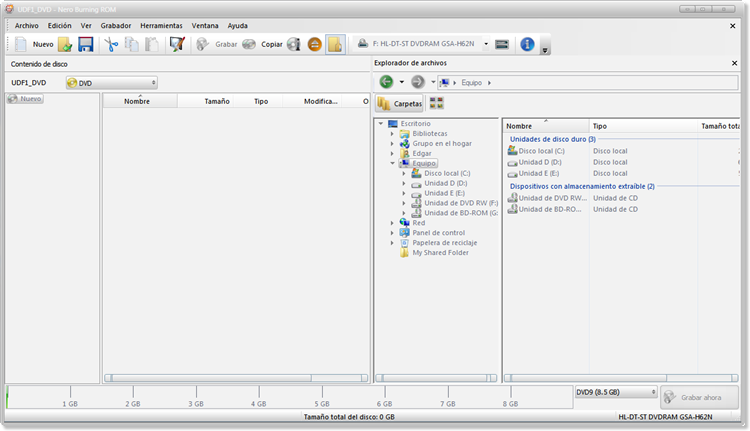Click the Nuevo session button in left pane
The height and width of the screenshot is (431, 750).
pos(25,99)
